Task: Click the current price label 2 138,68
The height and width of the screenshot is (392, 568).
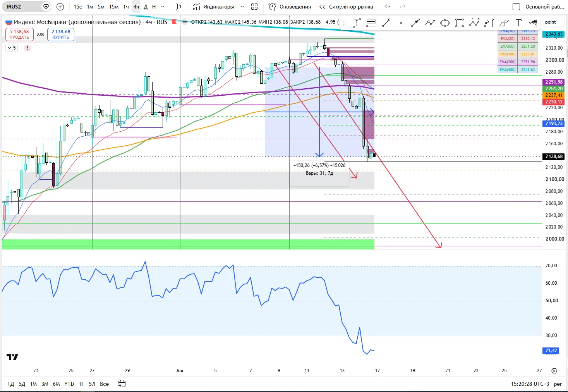Action: [x=554, y=156]
